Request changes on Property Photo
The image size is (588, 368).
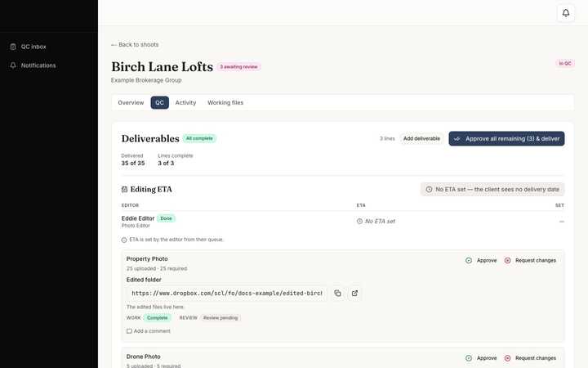pos(530,261)
